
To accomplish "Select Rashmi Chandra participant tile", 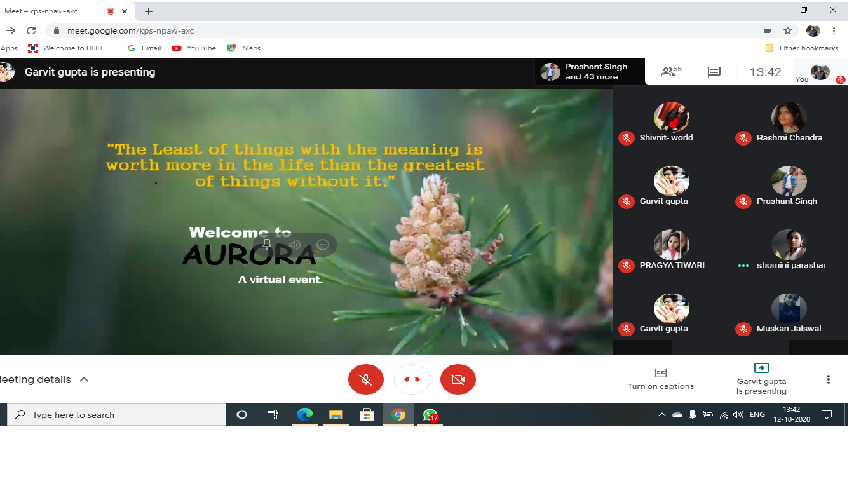I will pyautogui.click(x=789, y=123).
